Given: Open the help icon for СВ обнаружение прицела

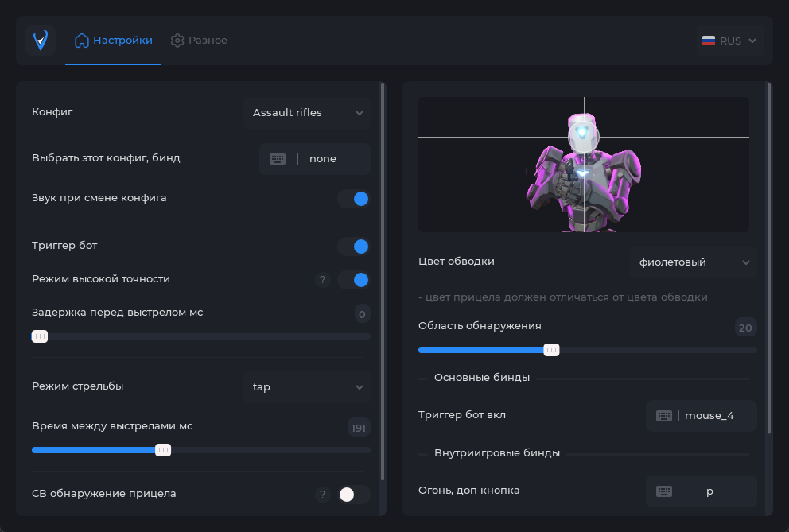Looking at the screenshot, I should click(322, 495).
